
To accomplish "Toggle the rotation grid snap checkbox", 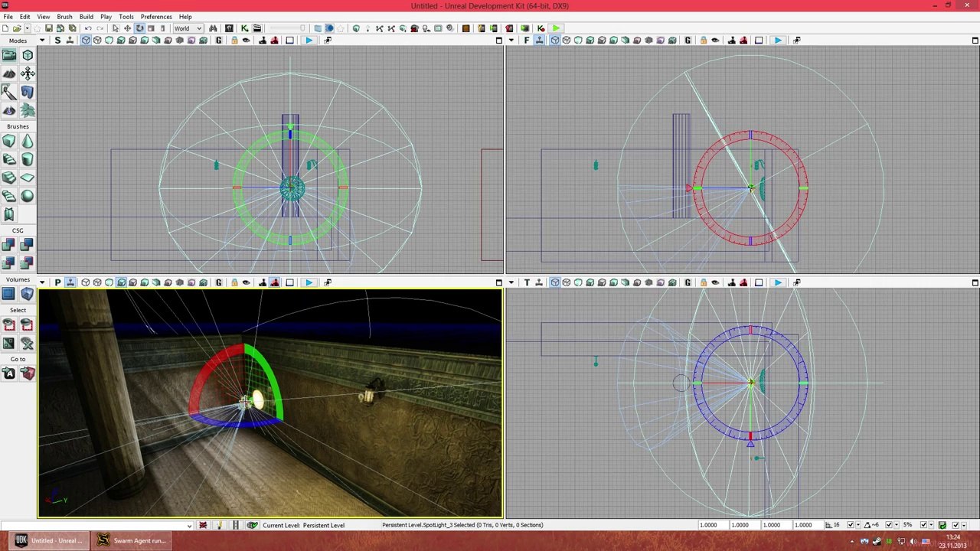I will pos(889,525).
